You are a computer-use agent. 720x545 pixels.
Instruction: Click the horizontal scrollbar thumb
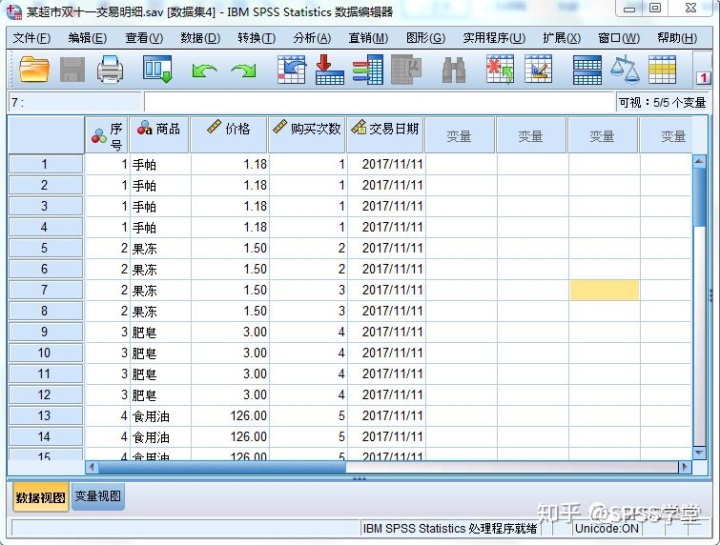[x=222, y=467]
